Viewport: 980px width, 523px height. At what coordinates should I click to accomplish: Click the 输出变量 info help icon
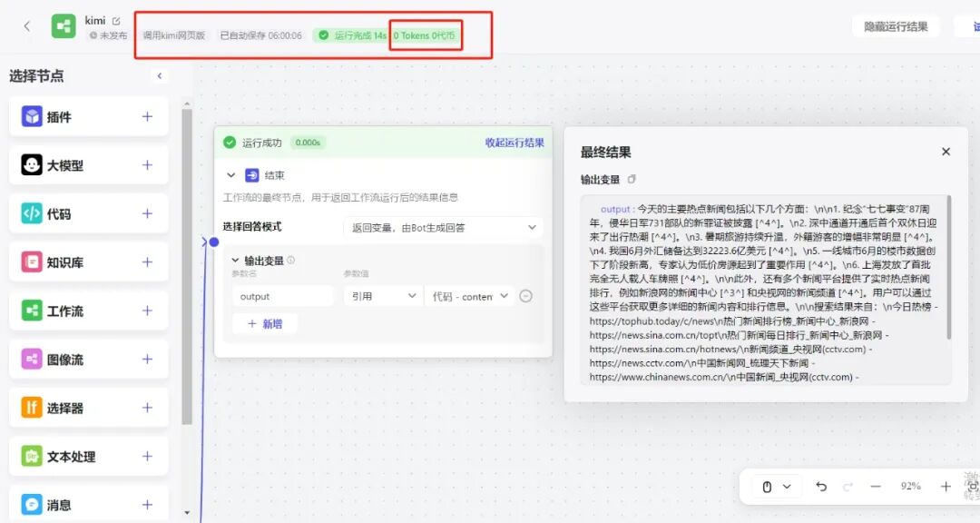click(x=290, y=261)
